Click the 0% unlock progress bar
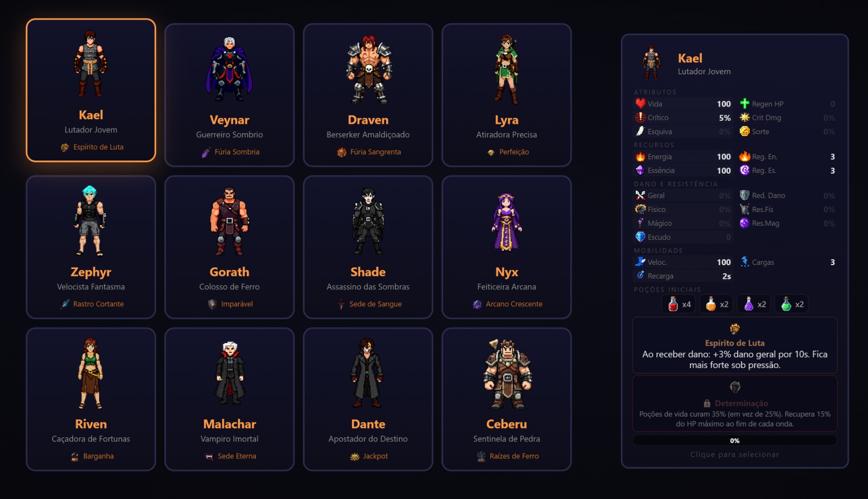This screenshot has width=868, height=499. point(735,440)
